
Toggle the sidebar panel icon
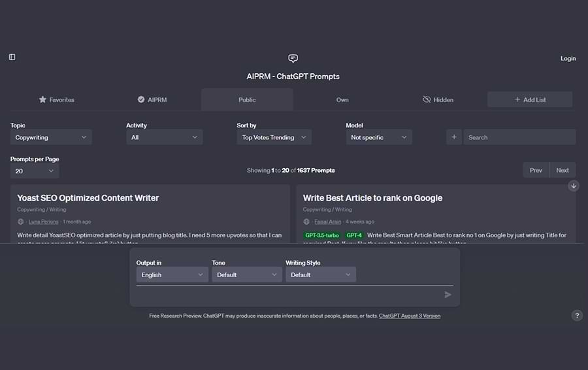(x=12, y=57)
